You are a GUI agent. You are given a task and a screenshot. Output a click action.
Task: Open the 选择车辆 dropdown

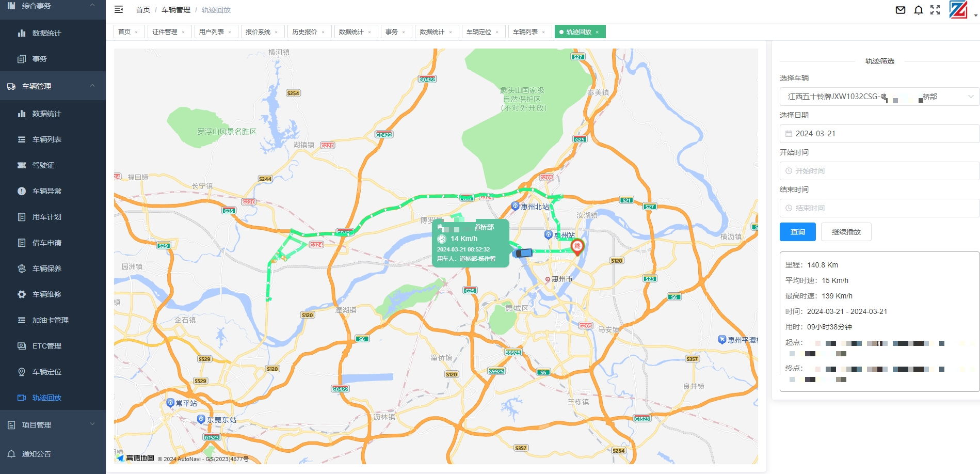(879, 97)
